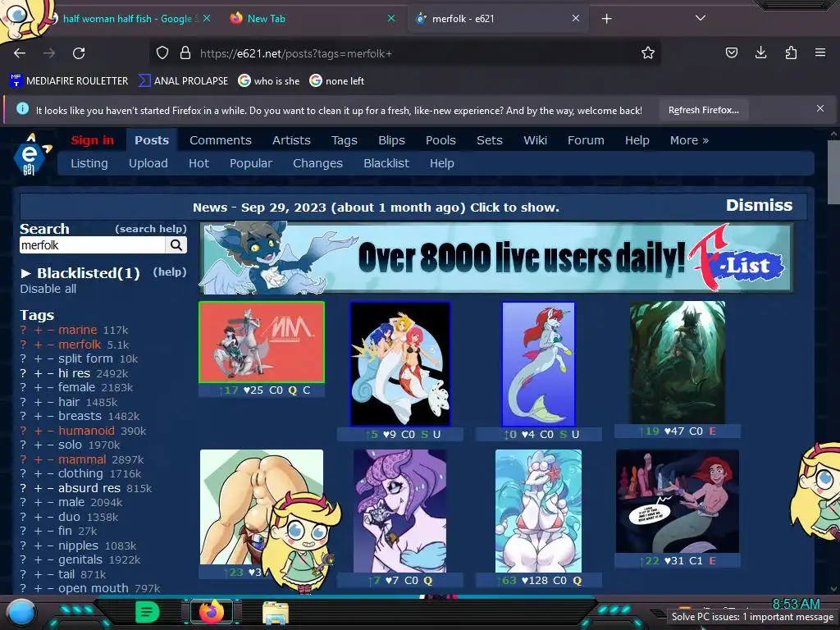This screenshot has height=630, width=840.
Task: Click the page vertical scrollbar
Action: (x=833, y=171)
